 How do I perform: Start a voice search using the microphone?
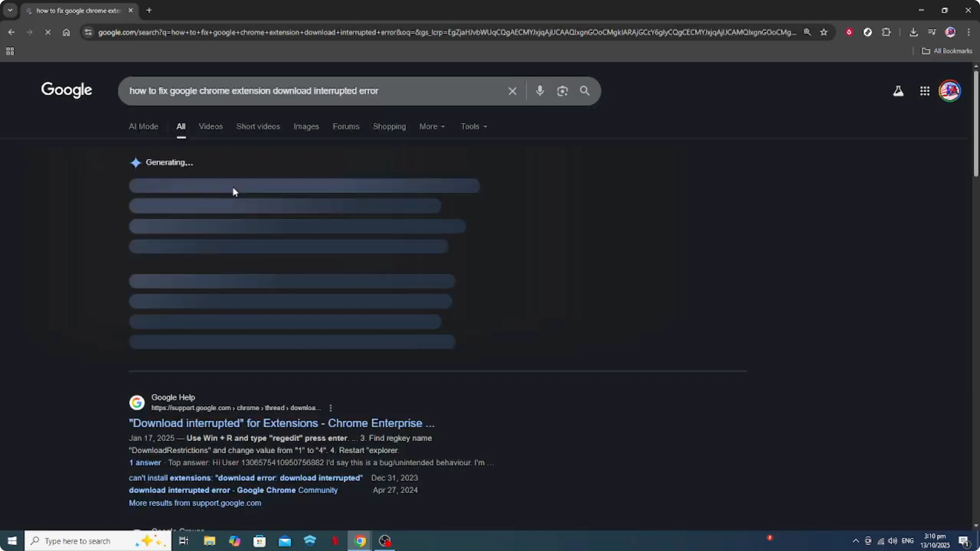point(540,91)
